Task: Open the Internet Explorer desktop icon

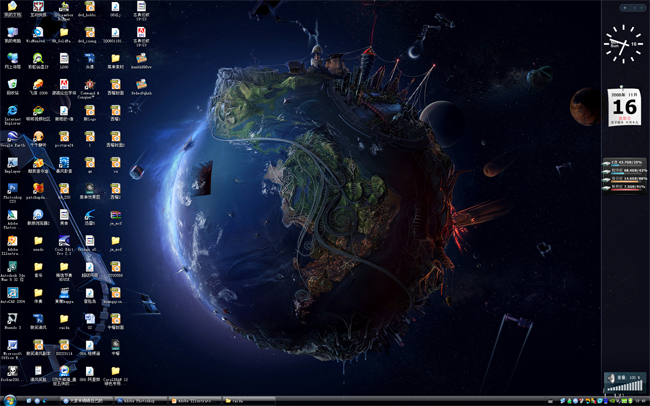Action: 12,111
